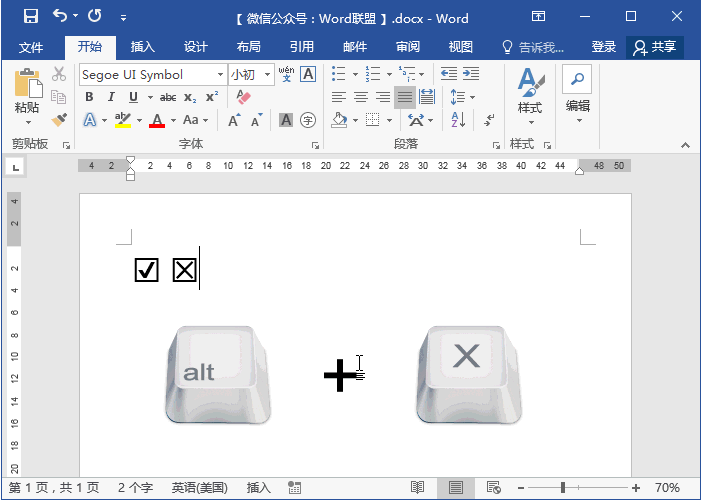Increase paragraph indent

pyautogui.click(x=471, y=74)
